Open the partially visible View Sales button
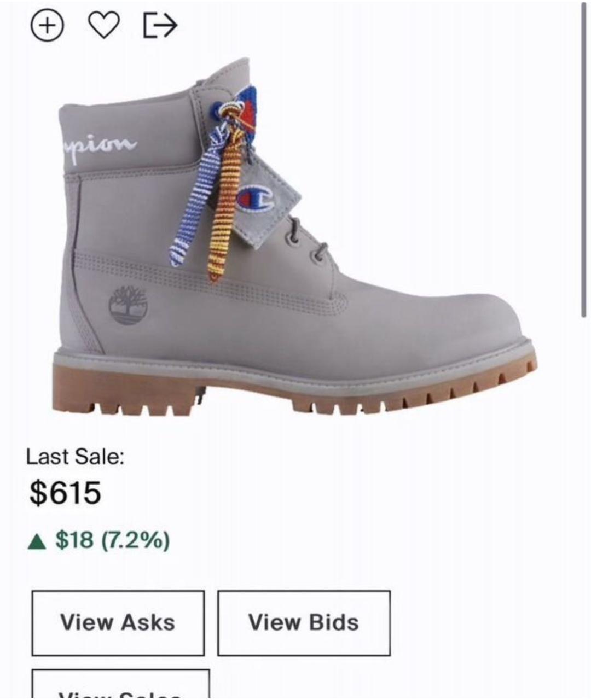Image resolution: width=591 pixels, height=700 pixels. coord(120,685)
